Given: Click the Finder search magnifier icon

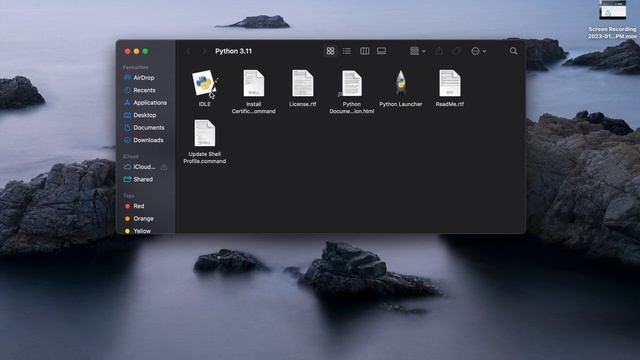Looking at the screenshot, I should [513, 51].
